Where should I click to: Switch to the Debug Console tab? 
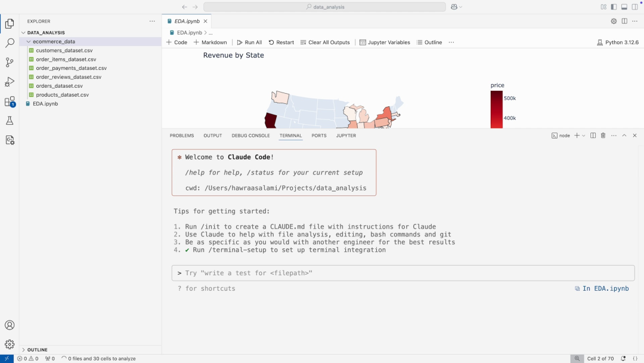pos(250,136)
